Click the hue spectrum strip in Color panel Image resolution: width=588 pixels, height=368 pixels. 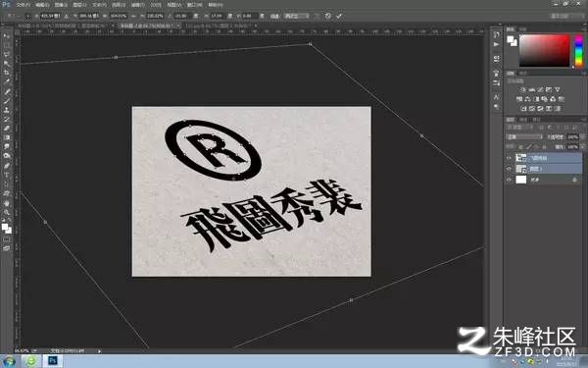[x=578, y=51]
